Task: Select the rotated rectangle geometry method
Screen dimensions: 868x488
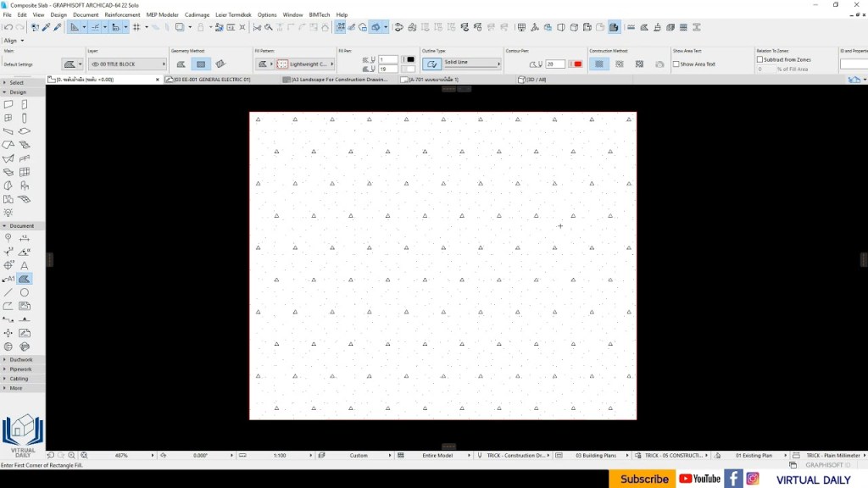Action: [x=222, y=63]
